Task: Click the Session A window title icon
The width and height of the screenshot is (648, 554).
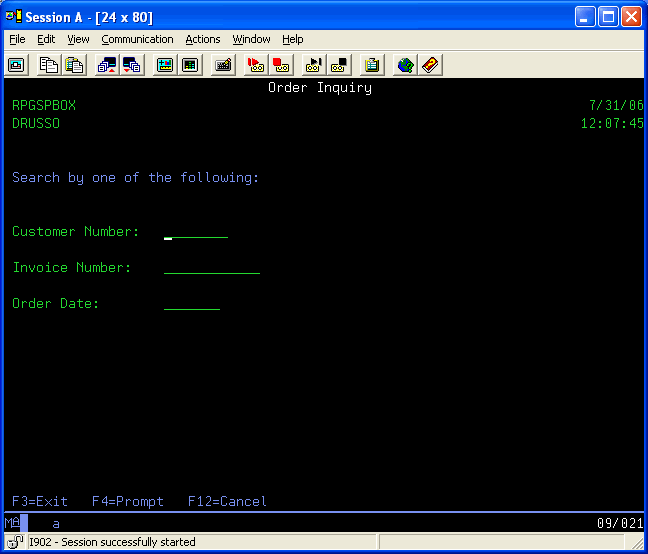Action: click(x=13, y=17)
